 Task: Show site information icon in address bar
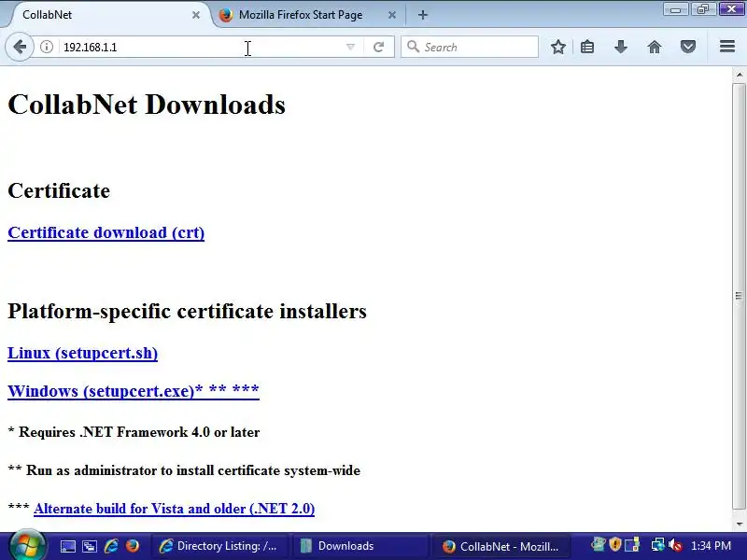[x=46, y=47]
